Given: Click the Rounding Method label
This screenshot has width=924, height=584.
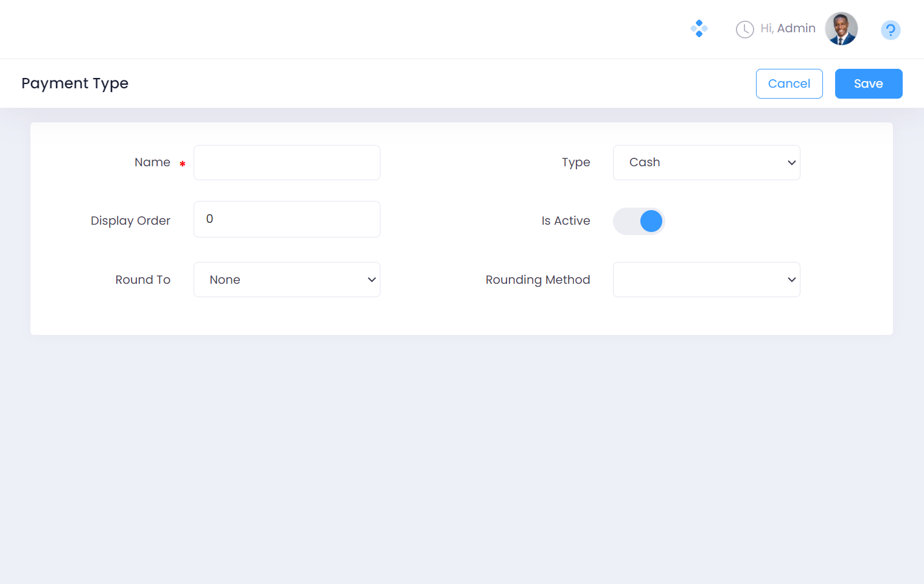Looking at the screenshot, I should [x=537, y=280].
